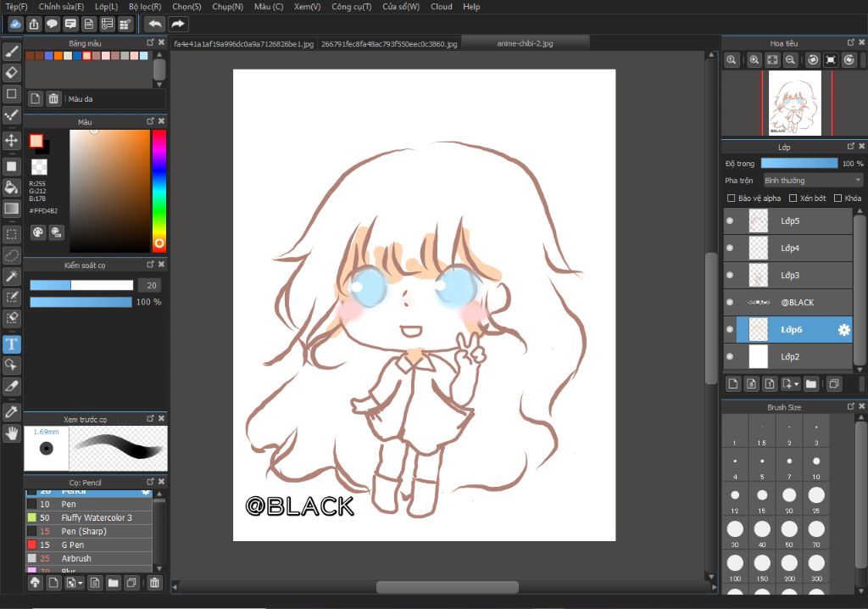
Task: Select the Eyedropper tool
Action: click(x=12, y=411)
